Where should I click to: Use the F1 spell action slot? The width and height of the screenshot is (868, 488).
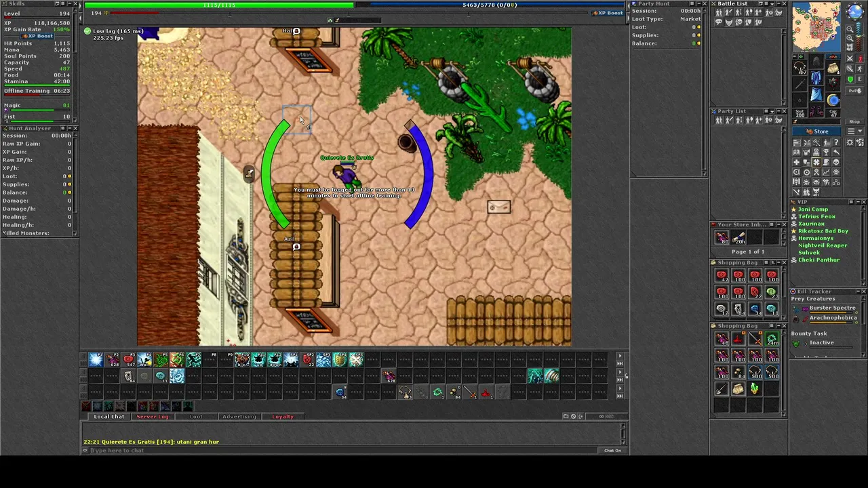[96, 359]
